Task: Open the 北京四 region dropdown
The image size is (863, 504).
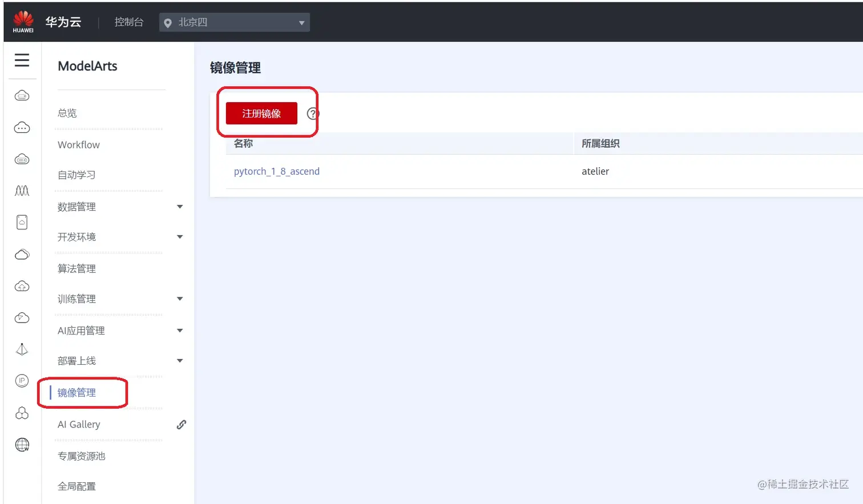Action: pyautogui.click(x=235, y=22)
